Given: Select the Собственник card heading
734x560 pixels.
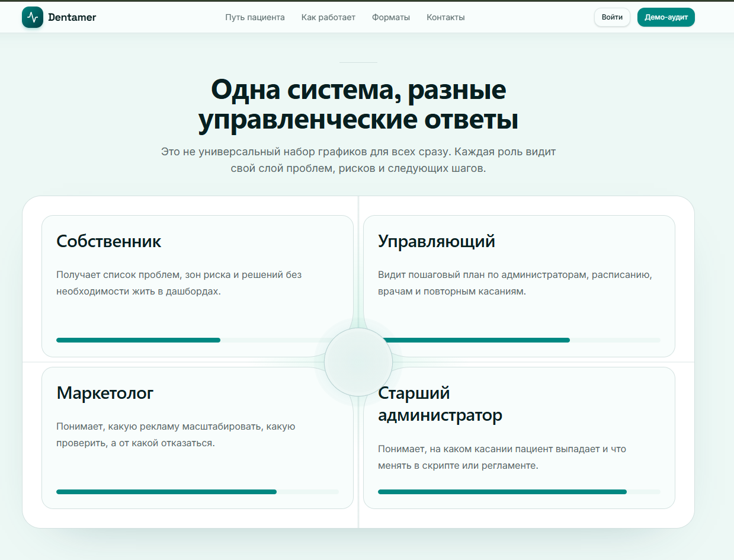Looking at the screenshot, I should click(109, 241).
